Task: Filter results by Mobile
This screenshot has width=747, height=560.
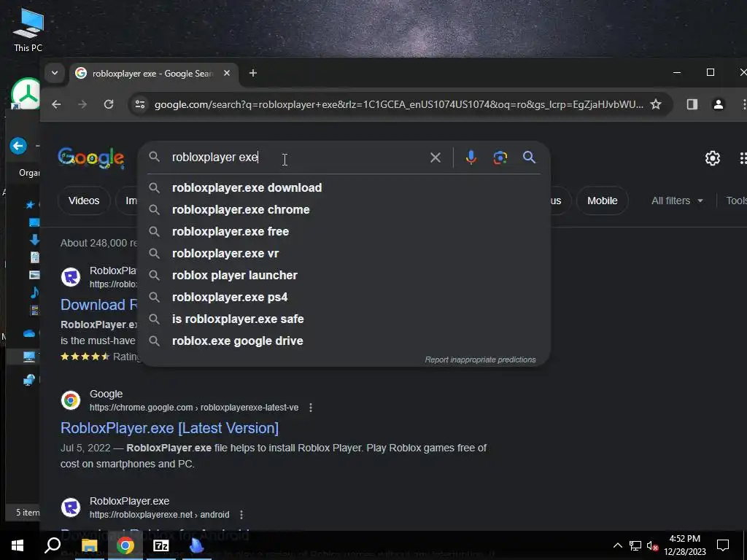Action: 602,201
